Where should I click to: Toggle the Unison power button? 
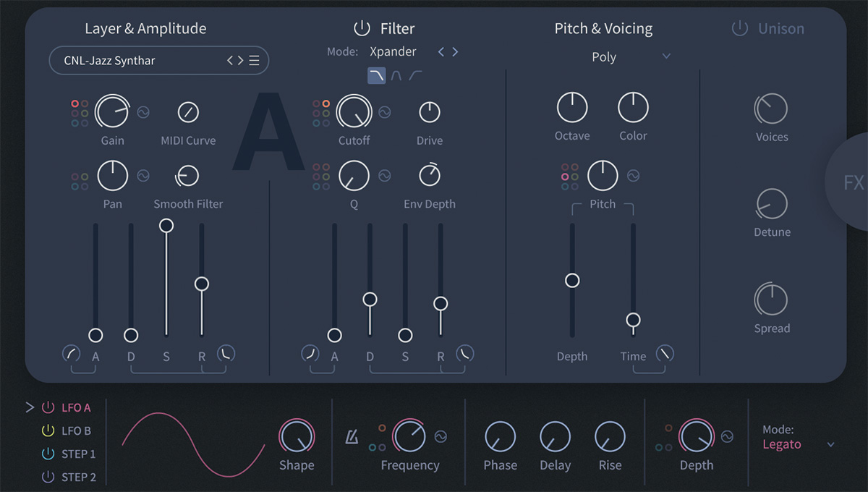point(739,29)
